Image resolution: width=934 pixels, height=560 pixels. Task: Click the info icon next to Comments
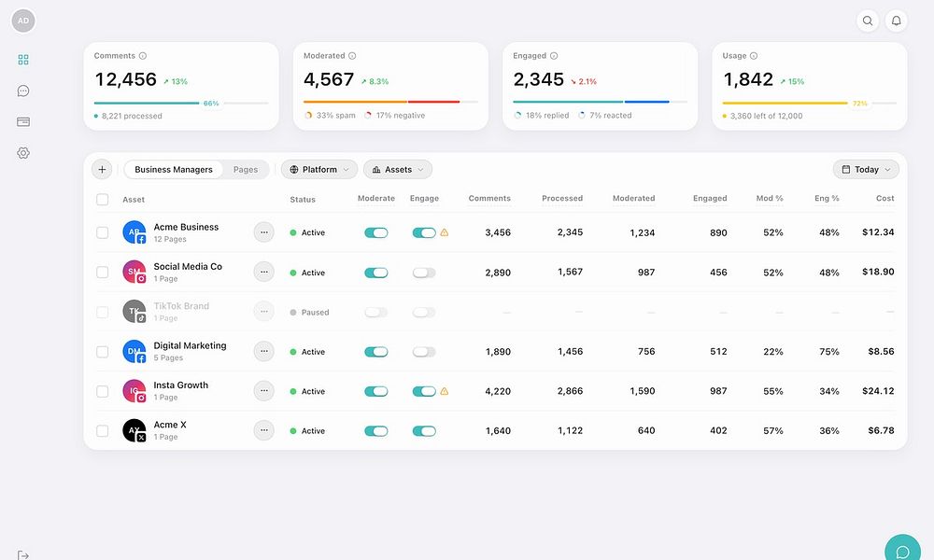pos(143,56)
